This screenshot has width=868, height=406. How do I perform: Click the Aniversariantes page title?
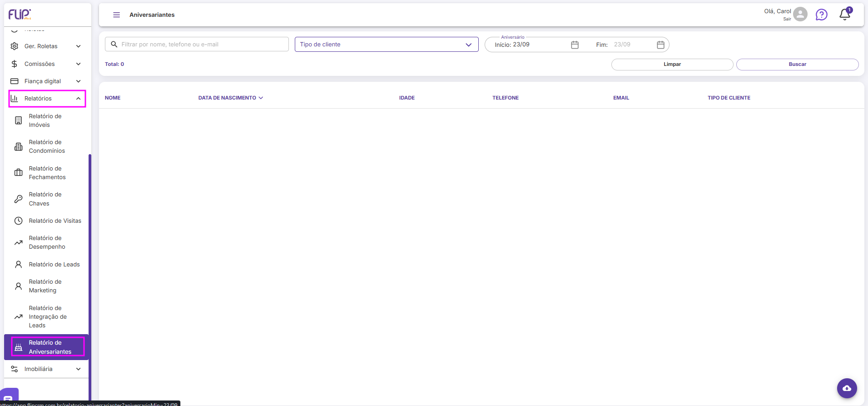[152, 15]
